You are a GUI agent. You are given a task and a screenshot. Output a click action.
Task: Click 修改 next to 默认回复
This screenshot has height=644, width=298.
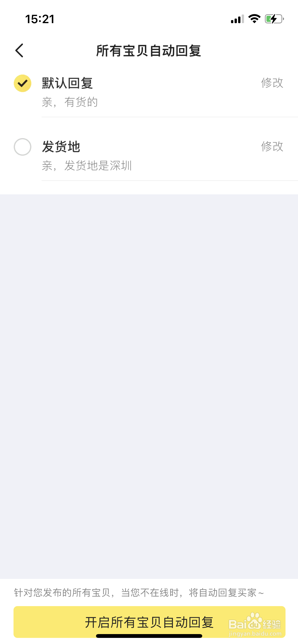(x=272, y=83)
